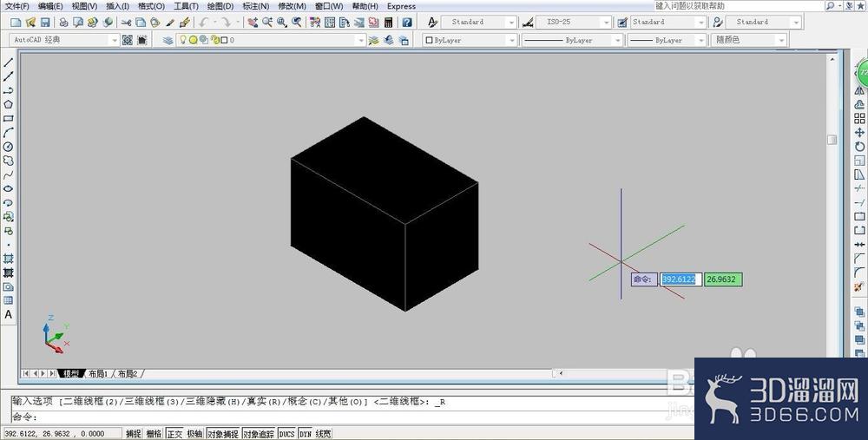Toggle DYN dynamic input in status bar
The width and height of the screenshot is (868, 440).
click(305, 434)
